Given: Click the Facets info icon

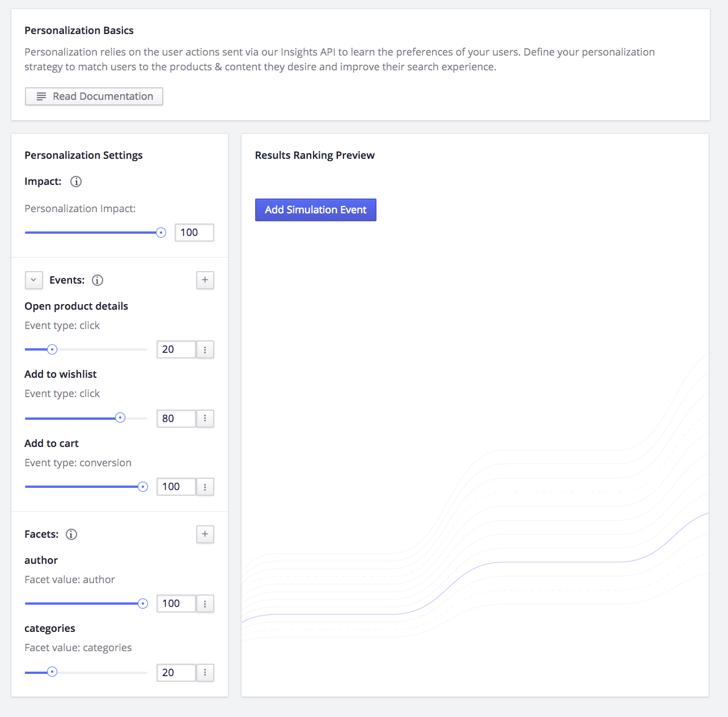Looking at the screenshot, I should [x=71, y=534].
